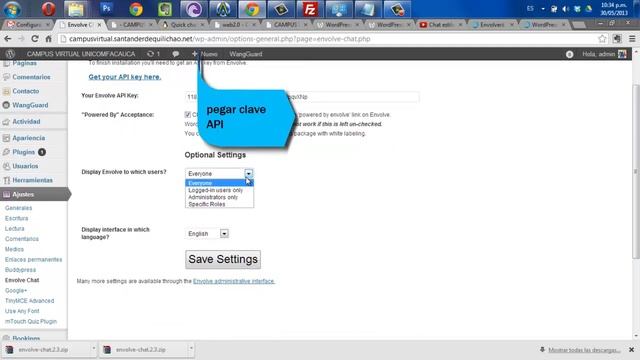Switch to the Chat edit YouTube tab
The height and width of the screenshot is (360, 640).
pyautogui.click(x=440, y=25)
